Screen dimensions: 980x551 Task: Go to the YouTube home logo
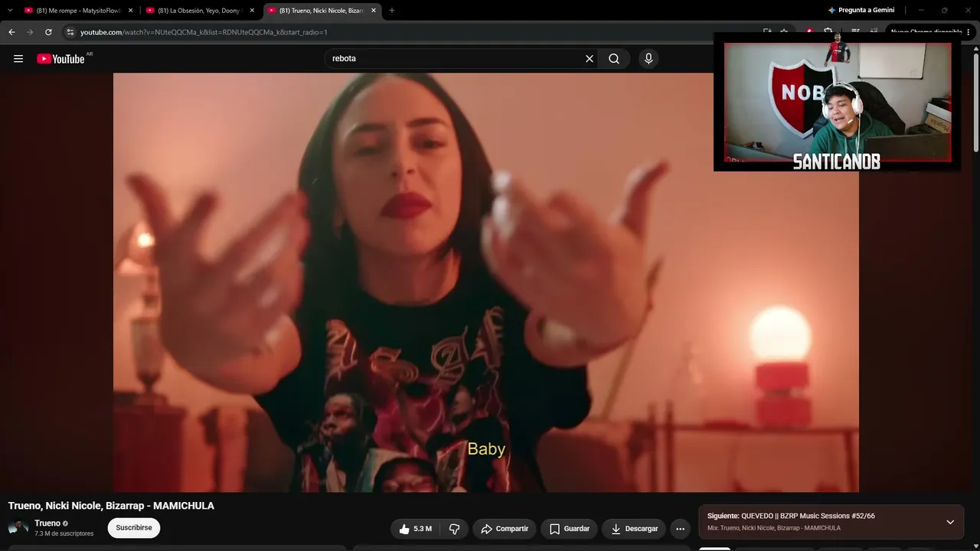[x=60, y=59]
